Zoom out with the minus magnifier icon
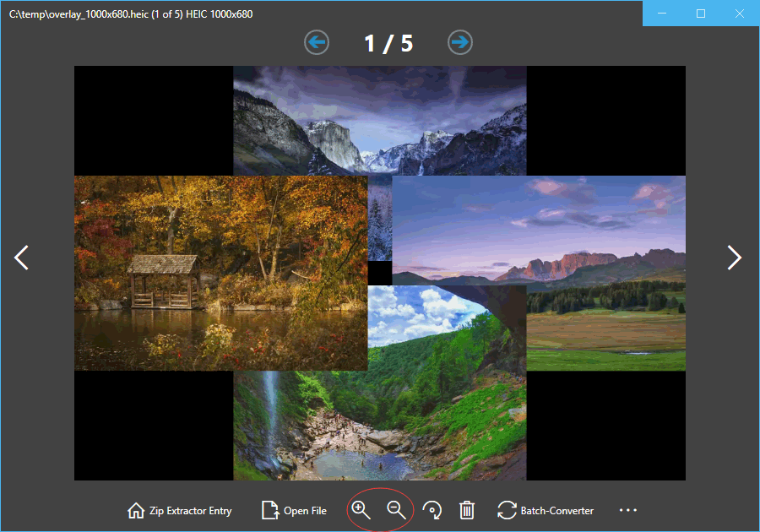The width and height of the screenshot is (760, 532). [396, 510]
